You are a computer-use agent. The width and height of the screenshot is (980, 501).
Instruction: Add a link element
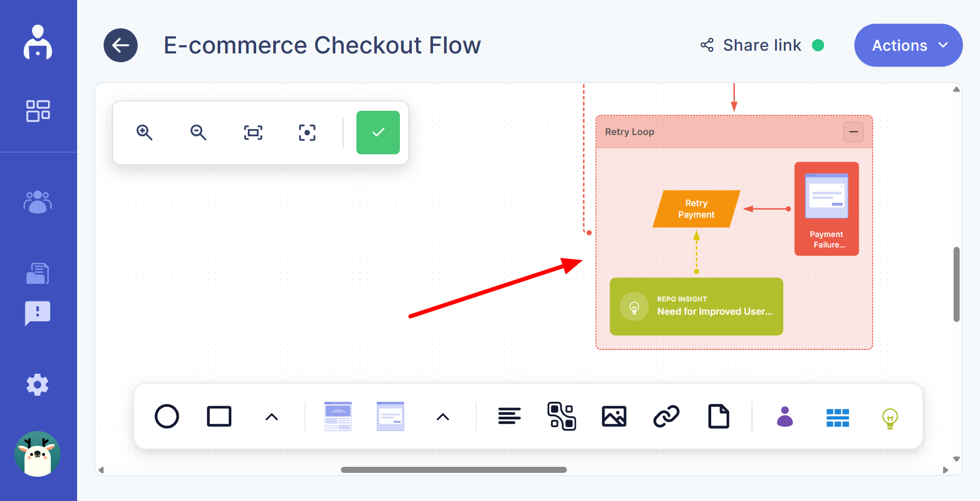coord(667,417)
